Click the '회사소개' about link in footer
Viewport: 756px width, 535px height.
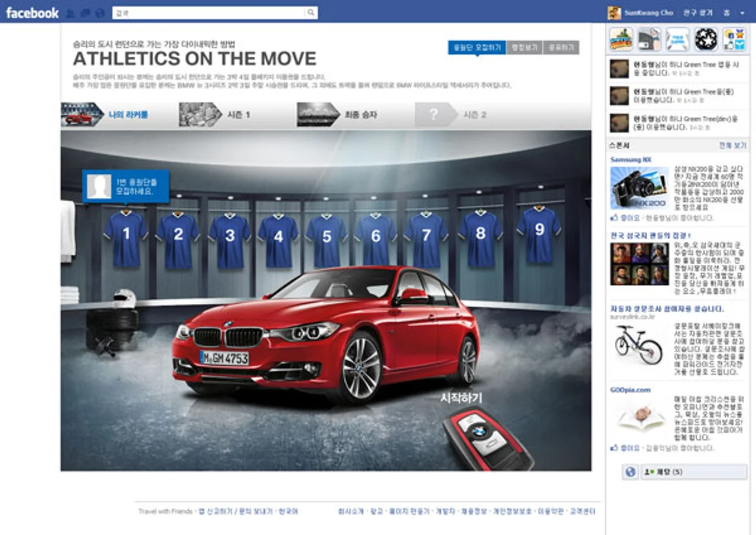[x=351, y=511]
